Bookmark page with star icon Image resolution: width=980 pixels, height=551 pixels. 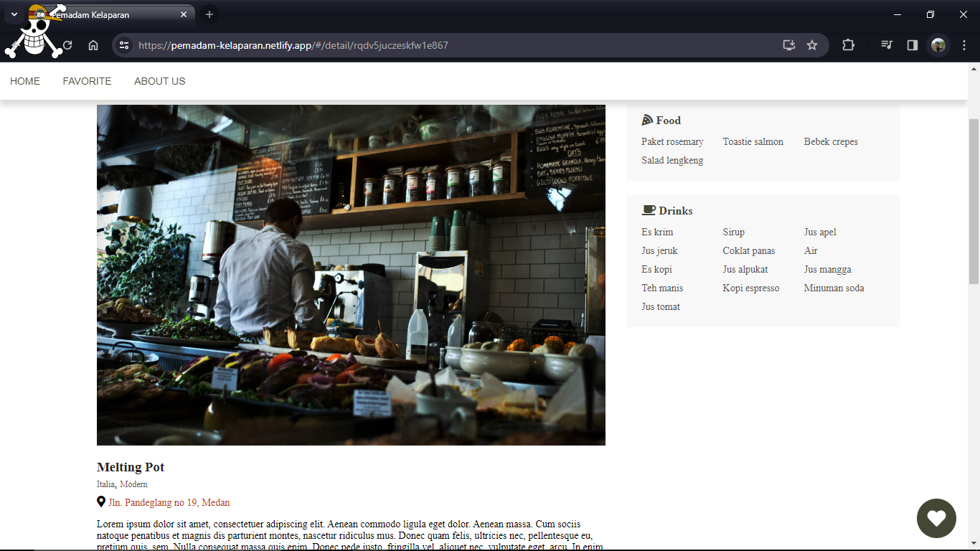click(812, 45)
